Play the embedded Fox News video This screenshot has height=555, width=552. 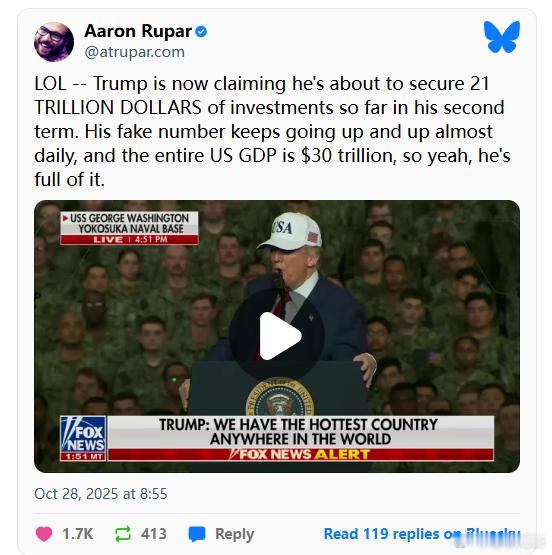point(277,336)
